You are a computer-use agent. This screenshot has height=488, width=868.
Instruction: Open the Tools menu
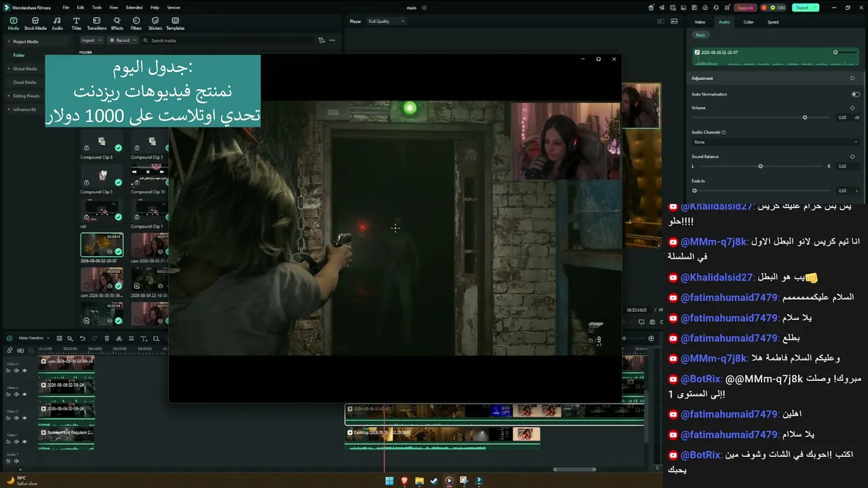coord(97,7)
